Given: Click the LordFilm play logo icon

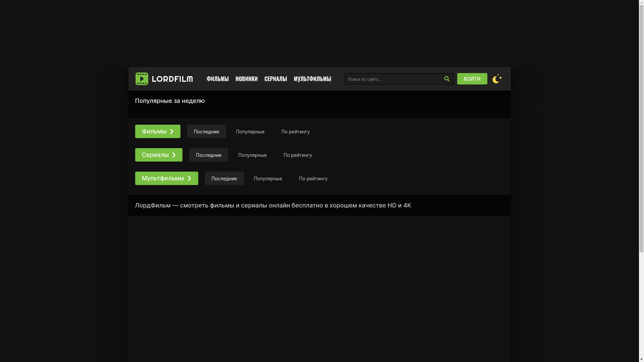Looking at the screenshot, I should tap(142, 79).
